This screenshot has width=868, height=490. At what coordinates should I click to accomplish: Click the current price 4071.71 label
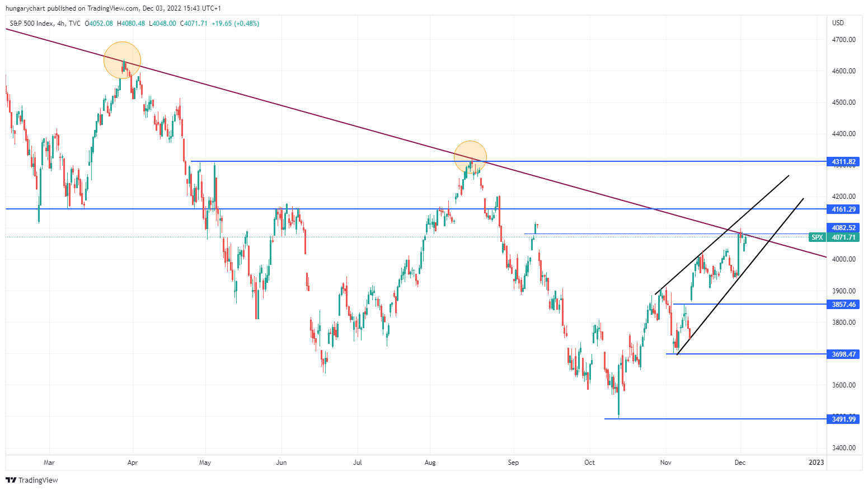tap(843, 237)
